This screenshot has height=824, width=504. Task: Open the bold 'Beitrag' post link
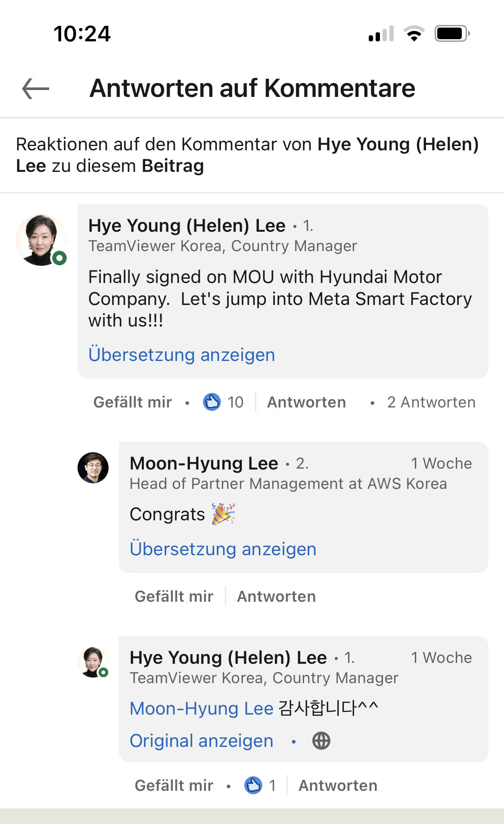pos(173,166)
